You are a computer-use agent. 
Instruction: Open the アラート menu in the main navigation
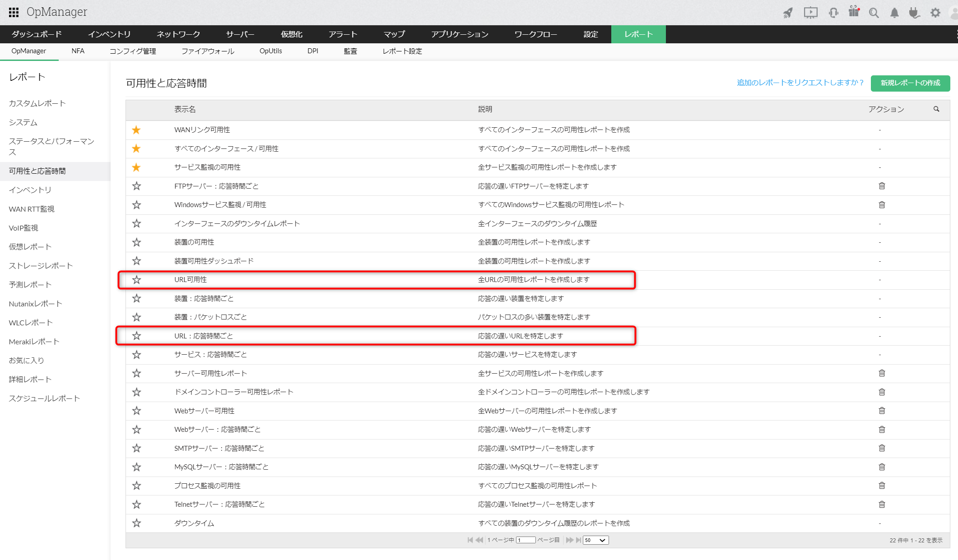(x=343, y=34)
